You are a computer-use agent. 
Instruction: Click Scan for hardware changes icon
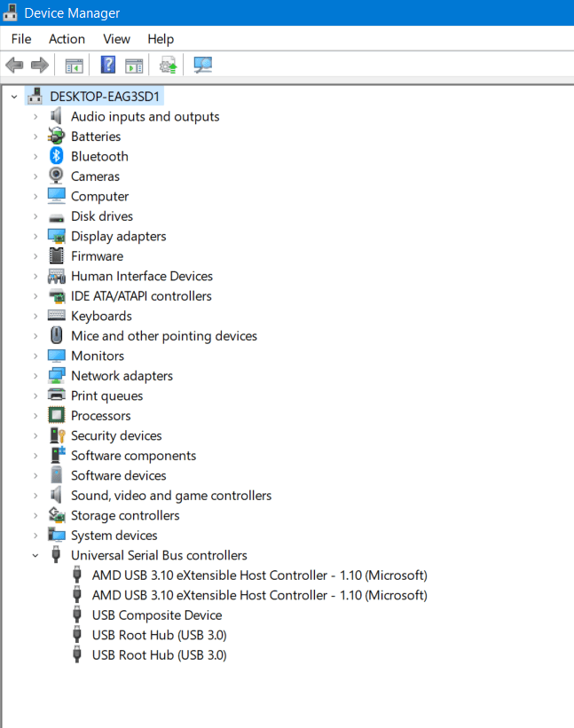(203, 65)
